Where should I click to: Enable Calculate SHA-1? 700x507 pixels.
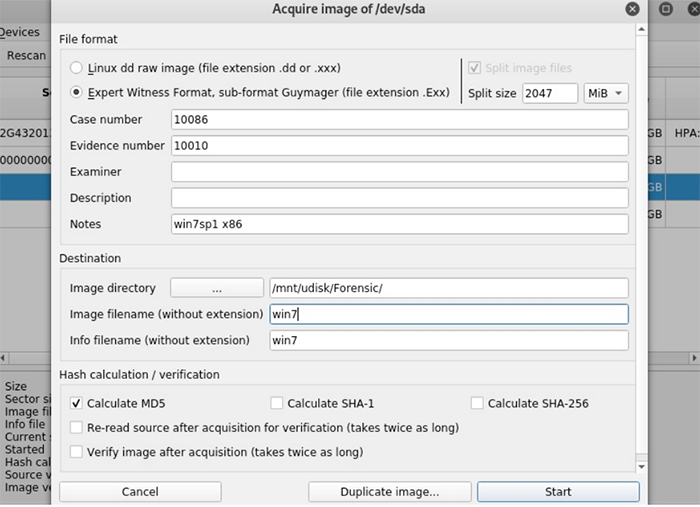click(277, 403)
